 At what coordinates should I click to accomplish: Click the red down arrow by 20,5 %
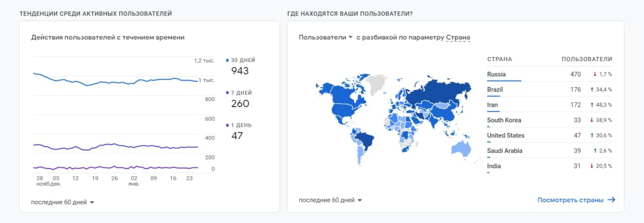click(x=592, y=166)
